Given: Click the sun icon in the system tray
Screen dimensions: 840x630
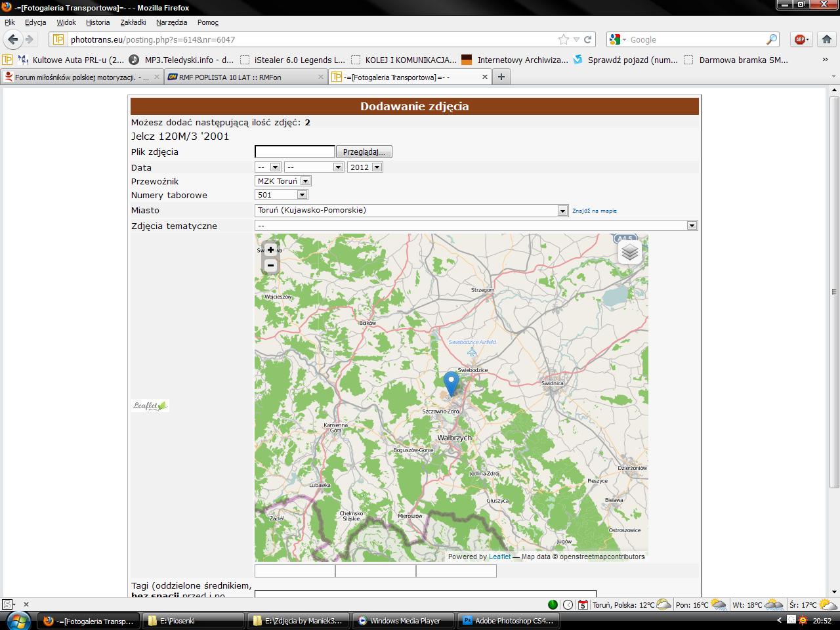Looking at the screenshot, I should [803, 620].
